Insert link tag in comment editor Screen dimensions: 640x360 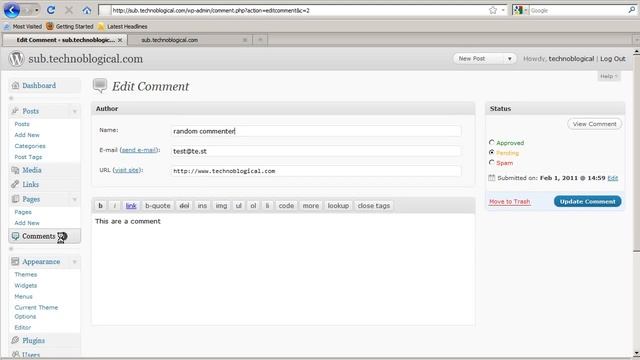[x=131, y=206]
